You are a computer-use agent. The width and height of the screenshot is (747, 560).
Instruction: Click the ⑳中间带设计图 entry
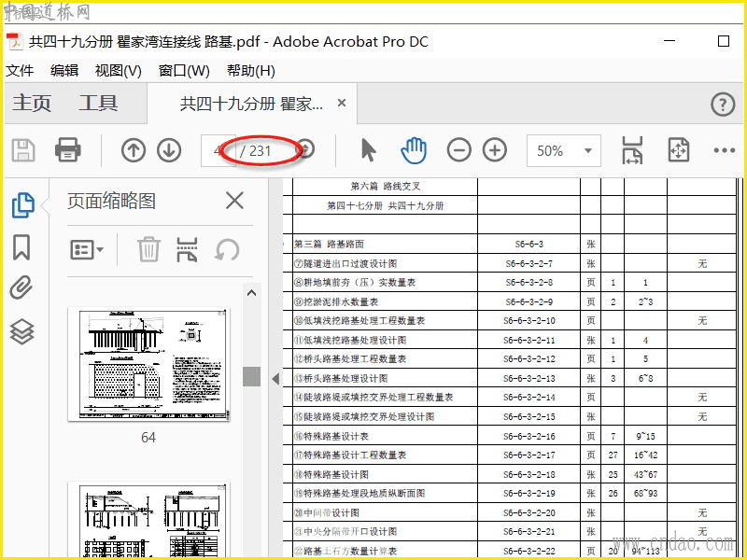pos(327,512)
